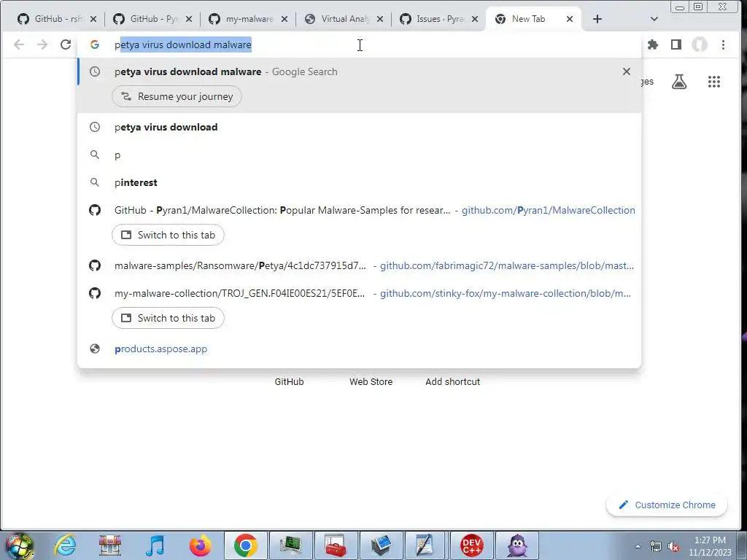The image size is (747, 560).
Task: Click the muted volume tray icon
Action: (x=673, y=547)
